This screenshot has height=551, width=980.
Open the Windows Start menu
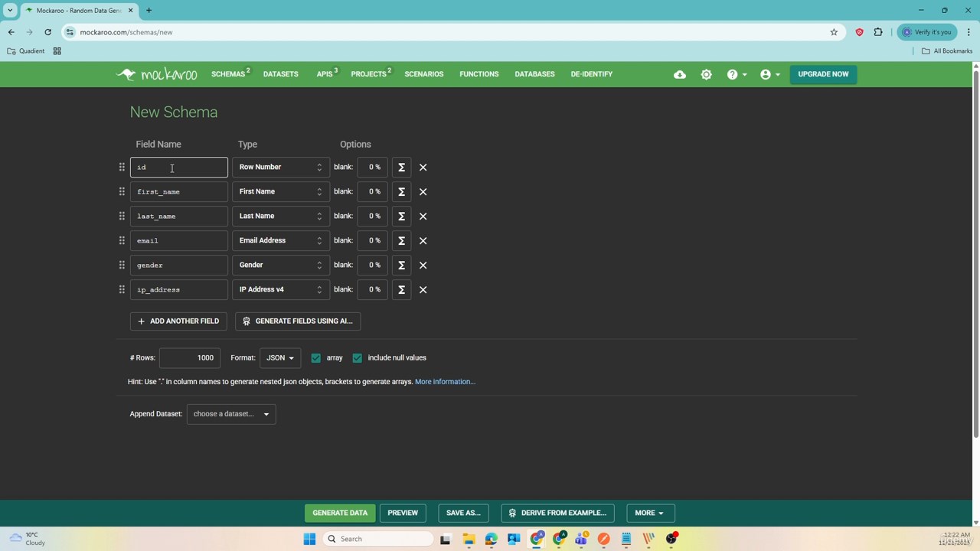309,539
